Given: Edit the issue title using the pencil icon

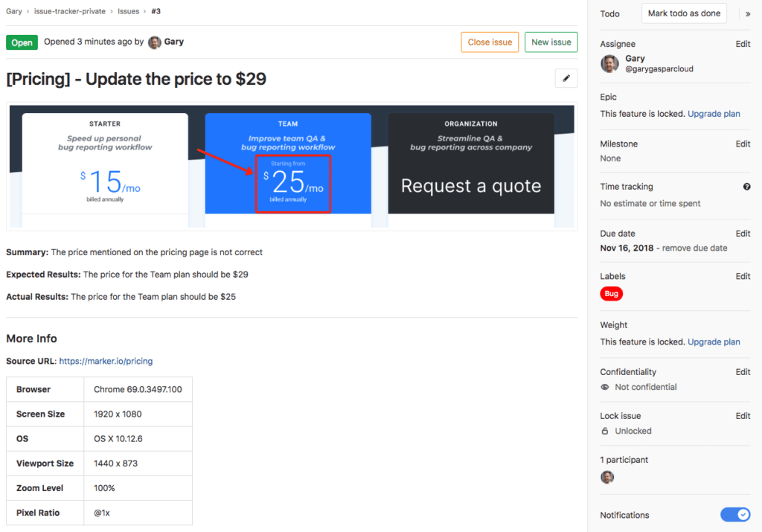Looking at the screenshot, I should click(566, 77).
